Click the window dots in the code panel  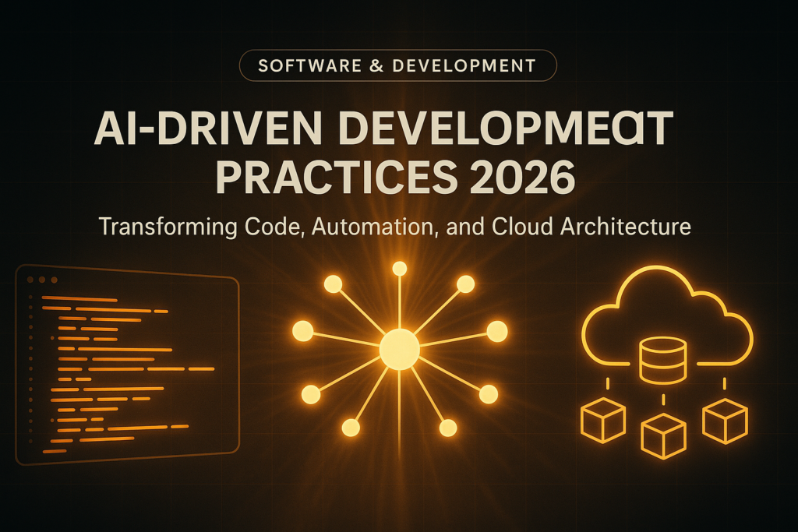pyautogui.click(x=42, y=280)
